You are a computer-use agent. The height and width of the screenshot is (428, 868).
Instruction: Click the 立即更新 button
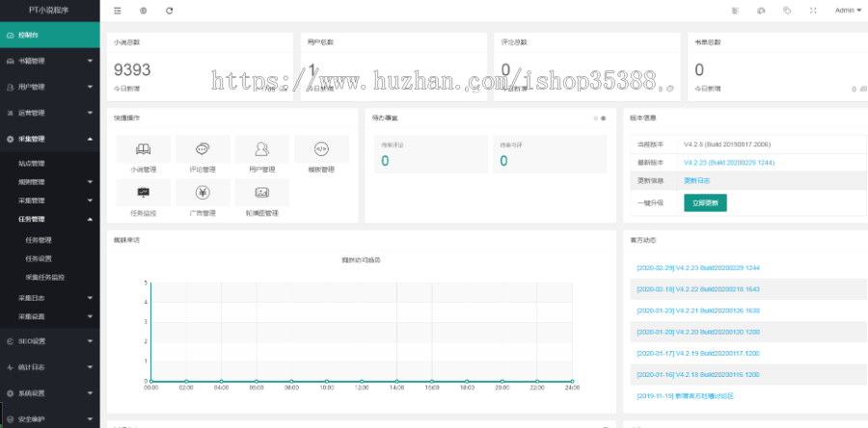pos(705,202)
